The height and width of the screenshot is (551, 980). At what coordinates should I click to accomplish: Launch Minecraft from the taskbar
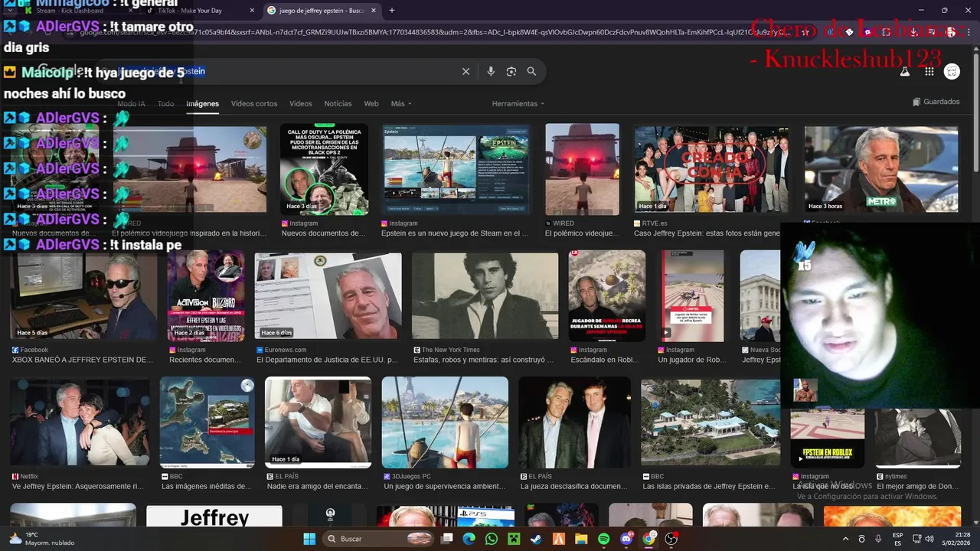pyautogui.click(x=514, y=539)
